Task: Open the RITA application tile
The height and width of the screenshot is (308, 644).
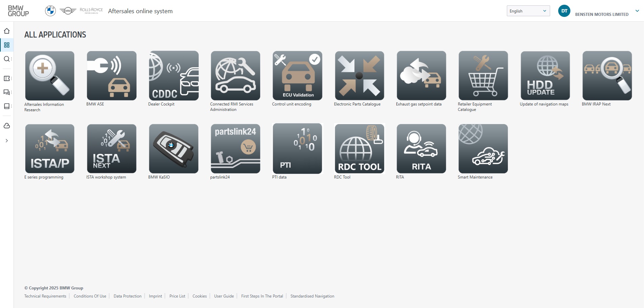Action: pos(421,149)
